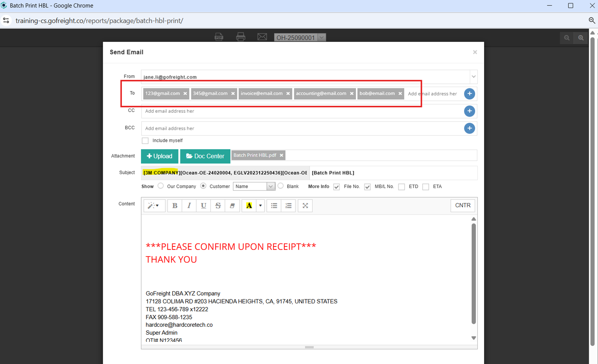598x364 pixels.
Task: Apply yellow highlight color to text
Action: coord(249,206)
